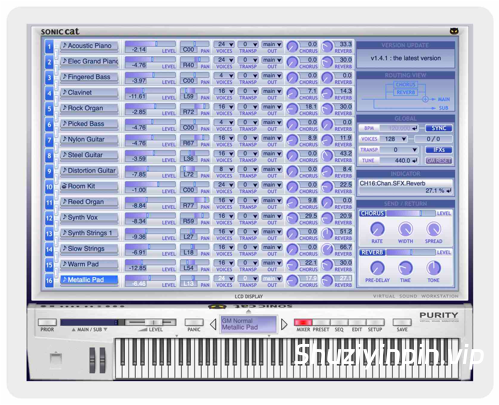Screen dimensions: 499x405
Task: Click the reverb knob of Synth Strings 1
Action: (x=327, y=234)
